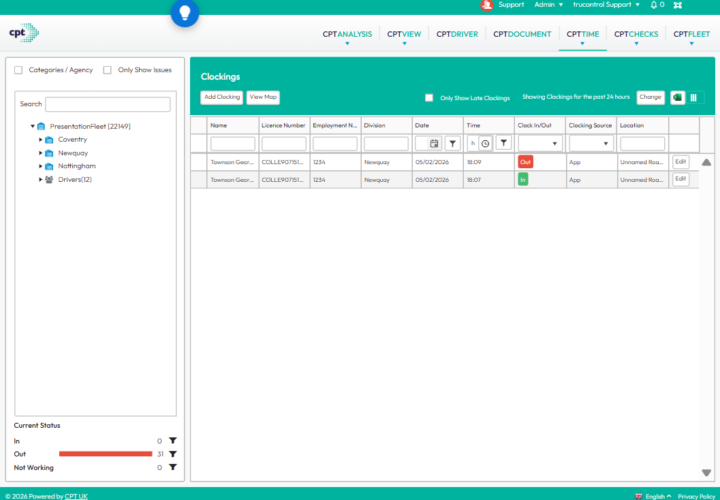720x500 pixels.
Task: Open the CPTCHECKS menu
Action: [x=636, y=35]
